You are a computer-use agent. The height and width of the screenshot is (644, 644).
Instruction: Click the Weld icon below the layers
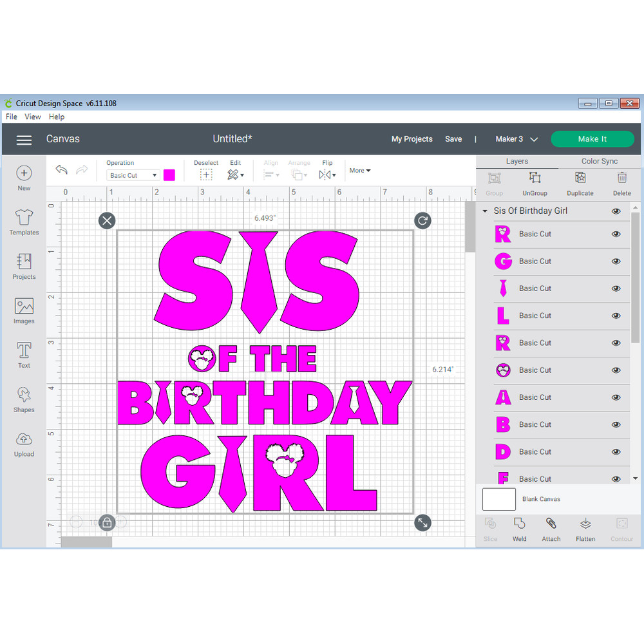(x=519, y=529)
